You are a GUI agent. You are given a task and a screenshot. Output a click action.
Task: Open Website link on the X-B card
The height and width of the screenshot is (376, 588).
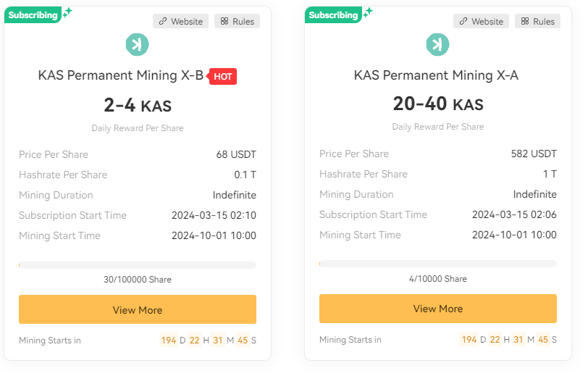pyautogui.click(x=180, y=22)
